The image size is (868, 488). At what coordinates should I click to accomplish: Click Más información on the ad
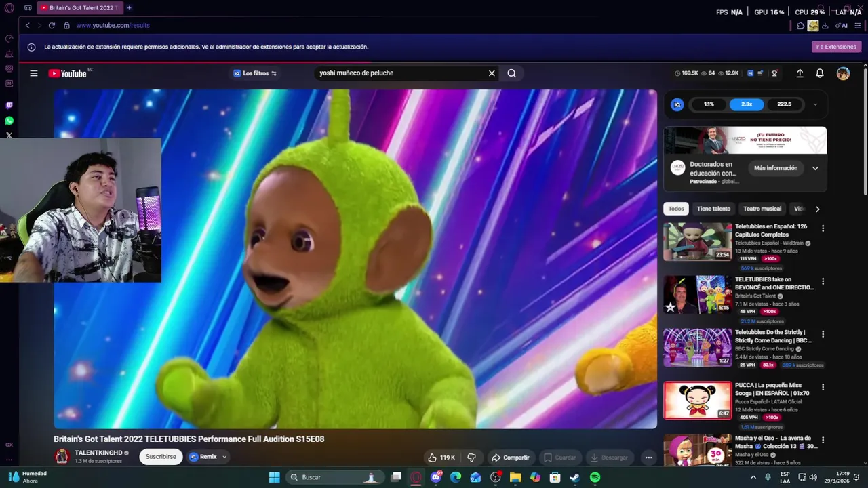click(x=776, y=168)
